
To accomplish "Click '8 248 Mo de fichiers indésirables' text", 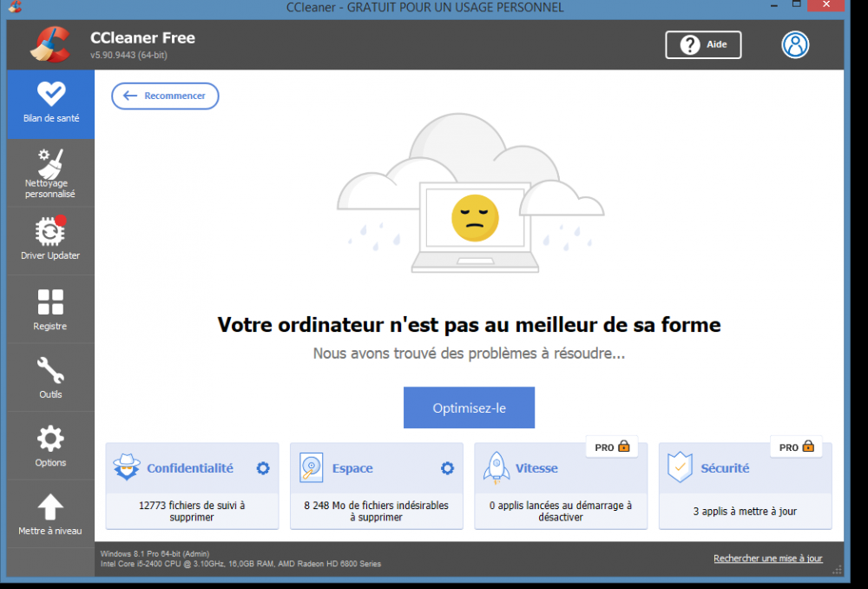I will (377, 506).
